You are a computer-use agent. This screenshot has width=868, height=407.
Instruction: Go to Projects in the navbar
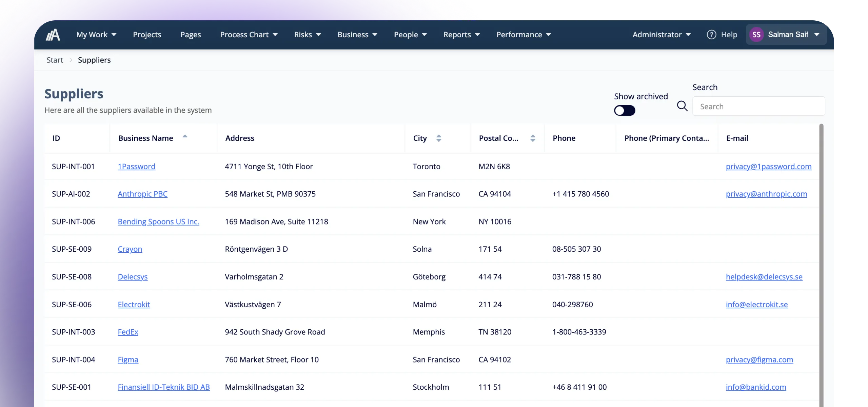(x=147, y=35)
